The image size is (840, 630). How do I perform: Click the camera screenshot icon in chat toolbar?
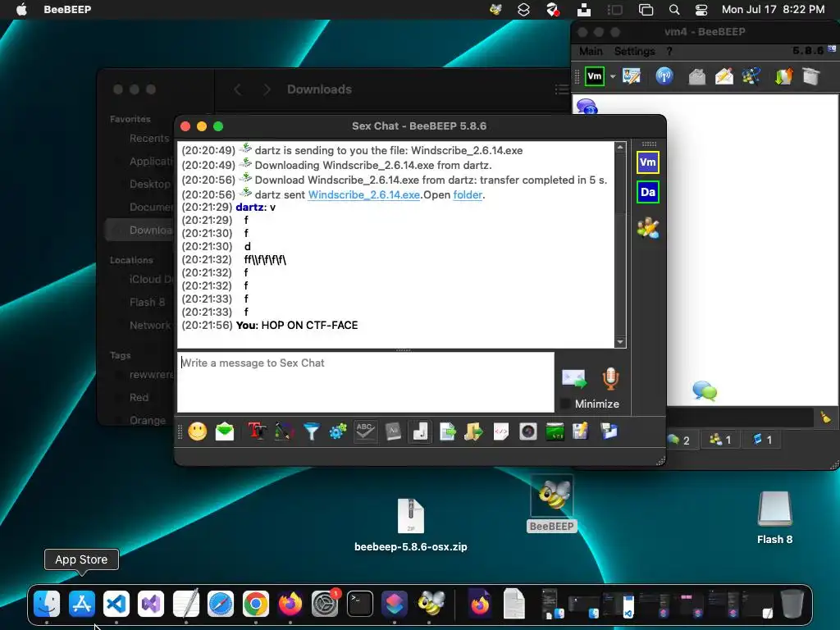(527, 431)
